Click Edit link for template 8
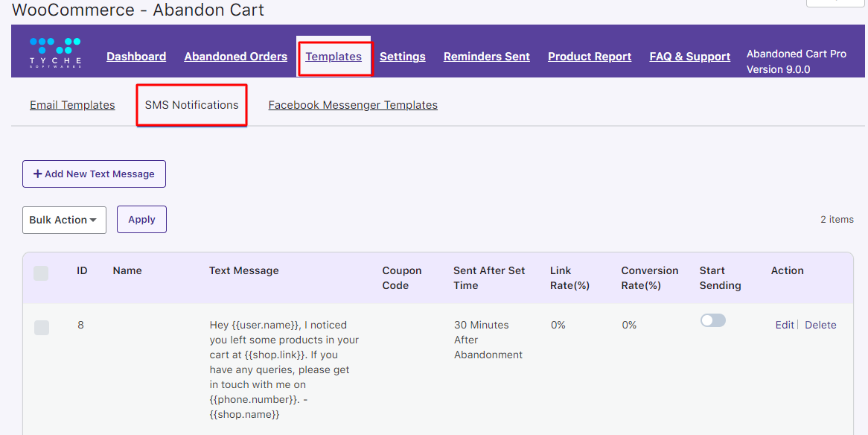The height and width of the screenshot is (435, 868). pyautogui.click(x=785, y=326)
